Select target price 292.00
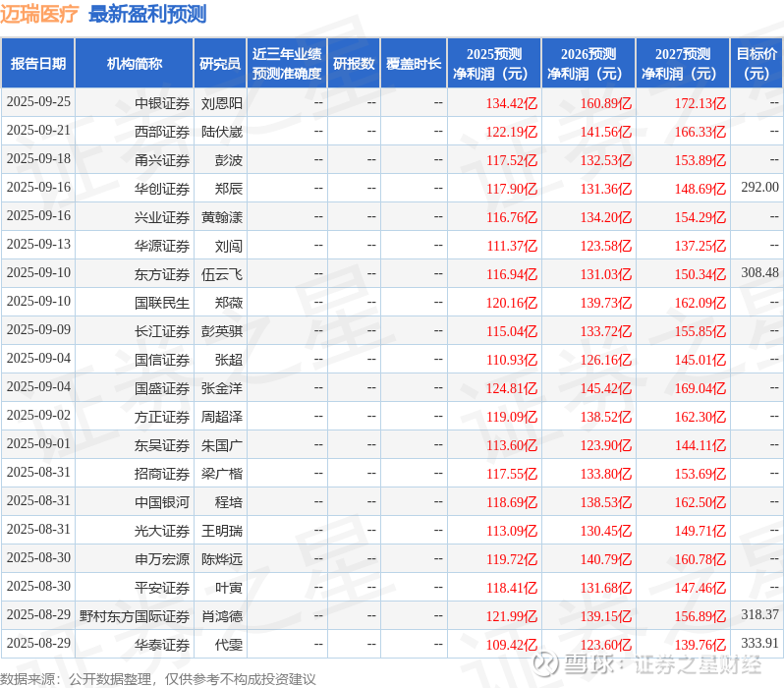The height and width of the screenshot is (688, 784). tap(759, 187)
